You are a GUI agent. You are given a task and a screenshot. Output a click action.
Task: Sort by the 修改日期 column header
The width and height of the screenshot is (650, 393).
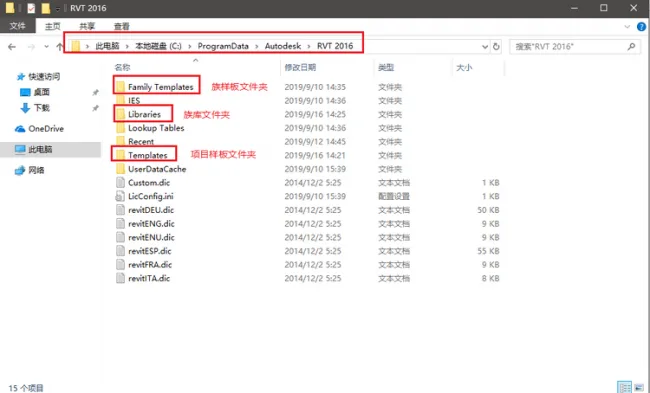pyautogui.click(x=300, y=67)
